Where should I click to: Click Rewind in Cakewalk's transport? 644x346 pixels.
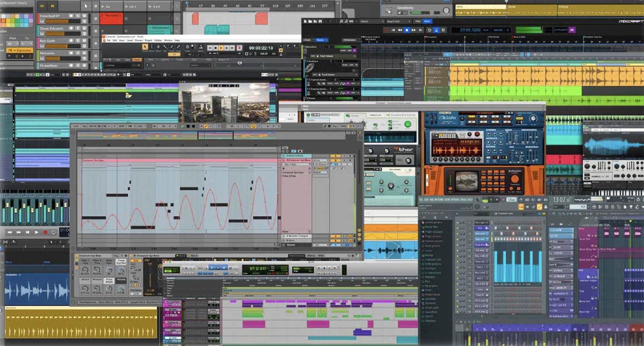tap(210, 48)
